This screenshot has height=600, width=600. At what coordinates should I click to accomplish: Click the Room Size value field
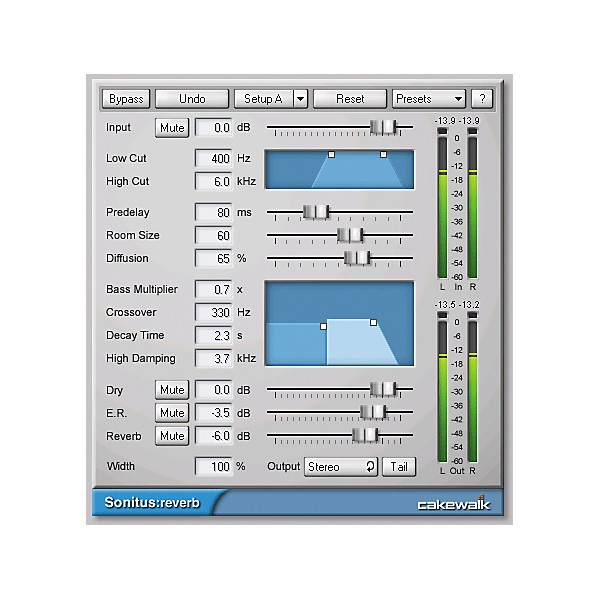tap(214, 235)
